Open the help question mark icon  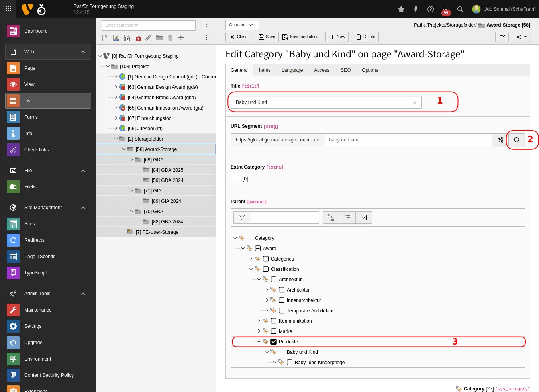[x=430, y=9]
